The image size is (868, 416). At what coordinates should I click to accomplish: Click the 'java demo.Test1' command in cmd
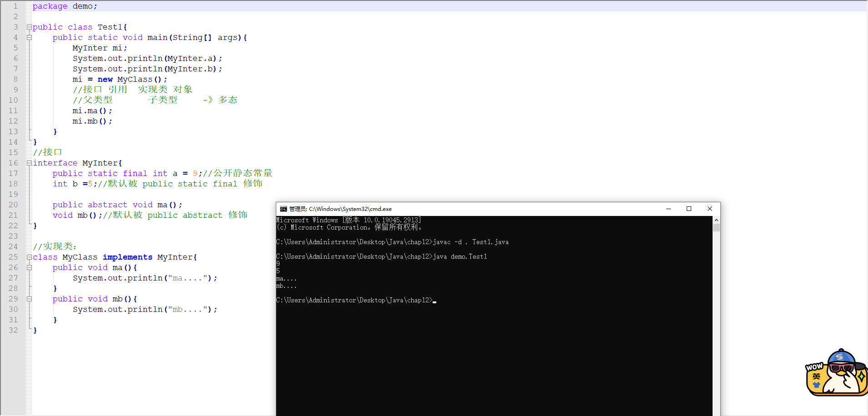click(x=460, y=257)
